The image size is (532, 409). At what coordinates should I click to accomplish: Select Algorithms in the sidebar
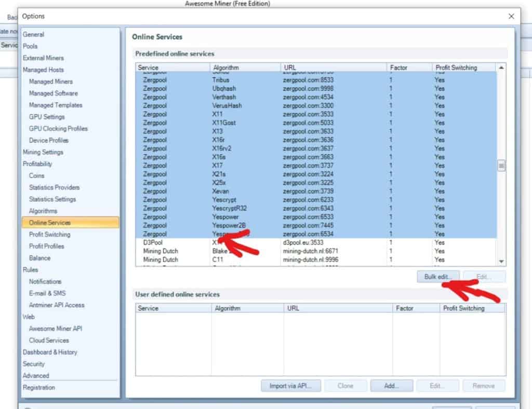point(43,211)
